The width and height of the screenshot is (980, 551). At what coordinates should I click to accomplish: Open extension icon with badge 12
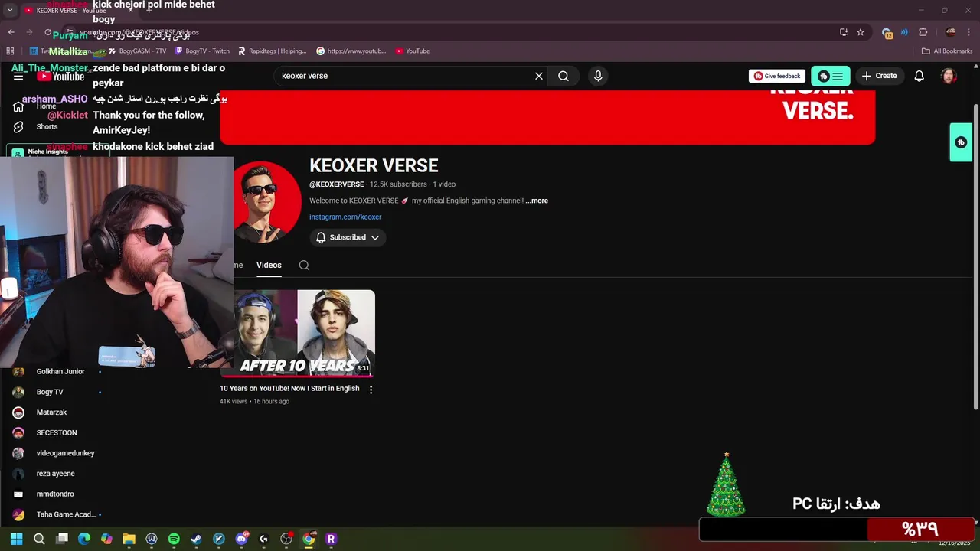point(887,32)
